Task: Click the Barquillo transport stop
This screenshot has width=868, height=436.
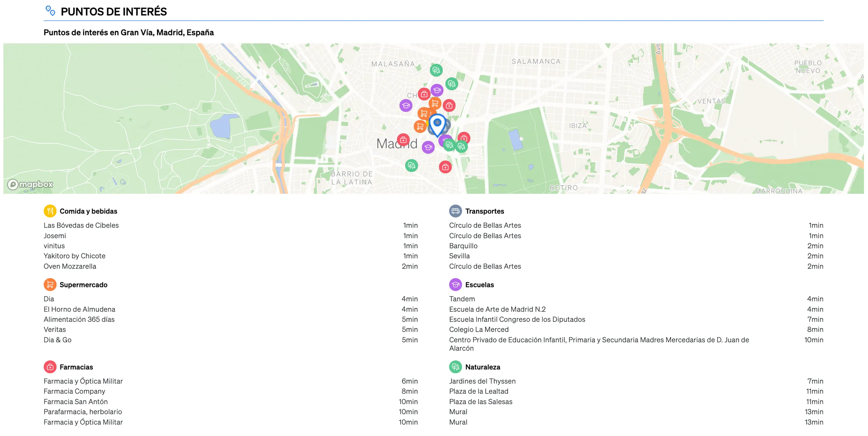Action: 636,246
